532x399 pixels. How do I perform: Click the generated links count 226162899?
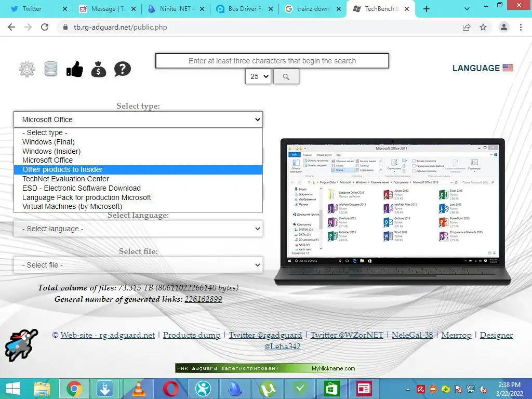(x=203, y=299)
